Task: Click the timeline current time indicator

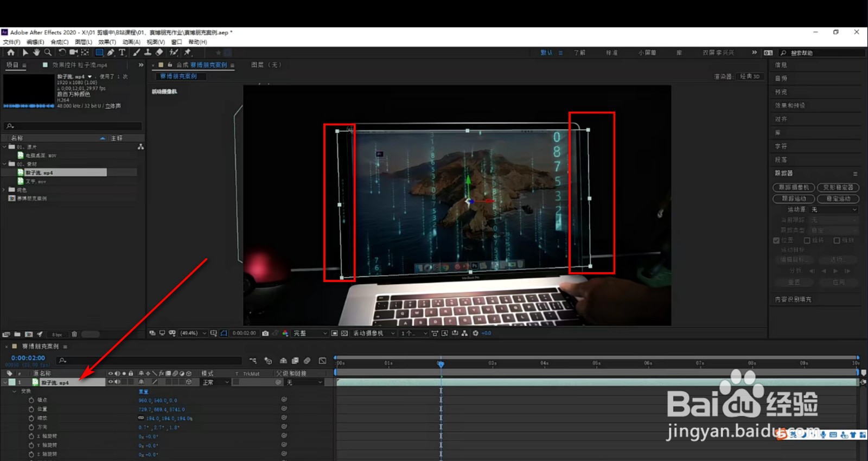Action: tap(441, 363)
